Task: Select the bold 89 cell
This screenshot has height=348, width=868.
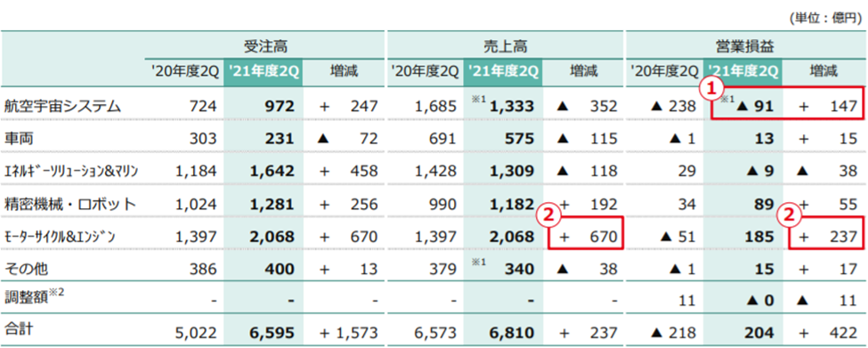Action: tap(765, 205)
